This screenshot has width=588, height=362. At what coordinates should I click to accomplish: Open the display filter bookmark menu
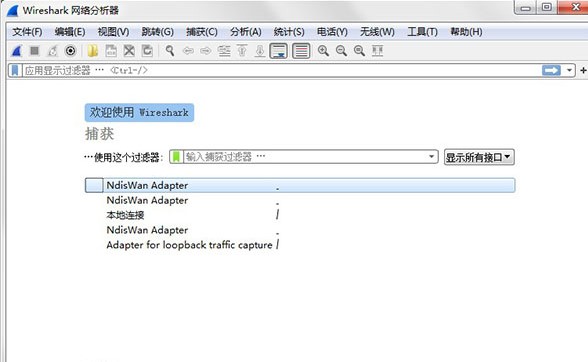[x=15, y=71]
